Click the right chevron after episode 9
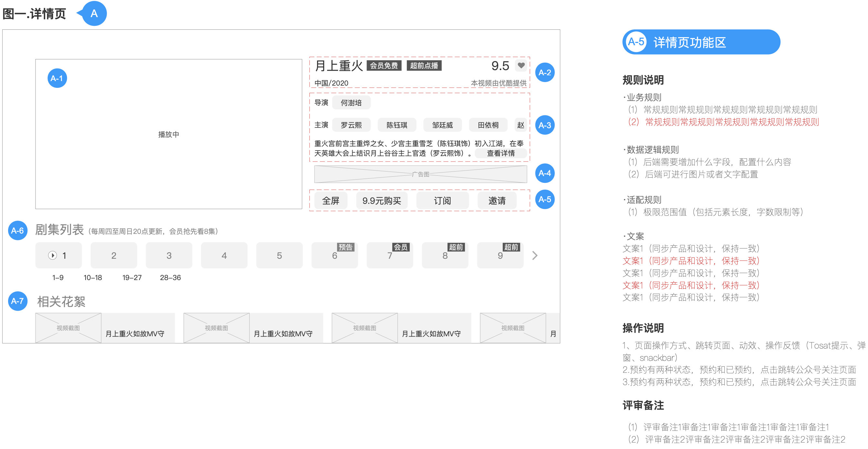The image size is (868, 449). pos(535,256)
